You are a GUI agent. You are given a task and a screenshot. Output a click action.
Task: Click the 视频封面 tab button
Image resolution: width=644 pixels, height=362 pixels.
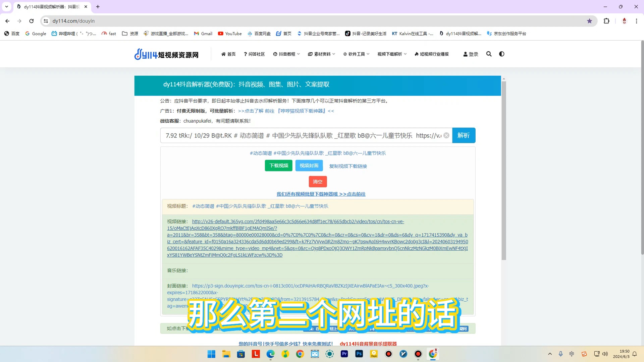click(309, 165)
